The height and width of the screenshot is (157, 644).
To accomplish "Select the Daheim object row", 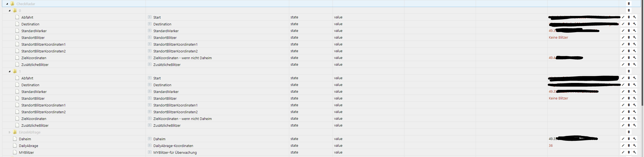I will (322, 139).
